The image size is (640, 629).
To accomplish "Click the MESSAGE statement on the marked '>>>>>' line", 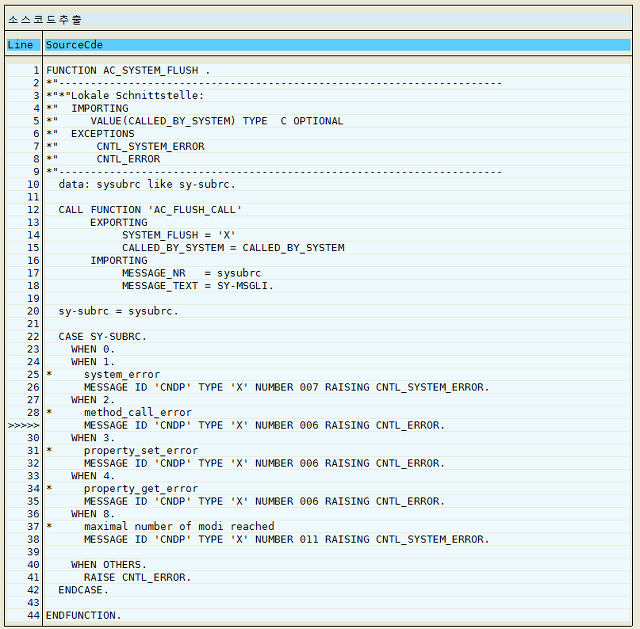I will 264,425.
